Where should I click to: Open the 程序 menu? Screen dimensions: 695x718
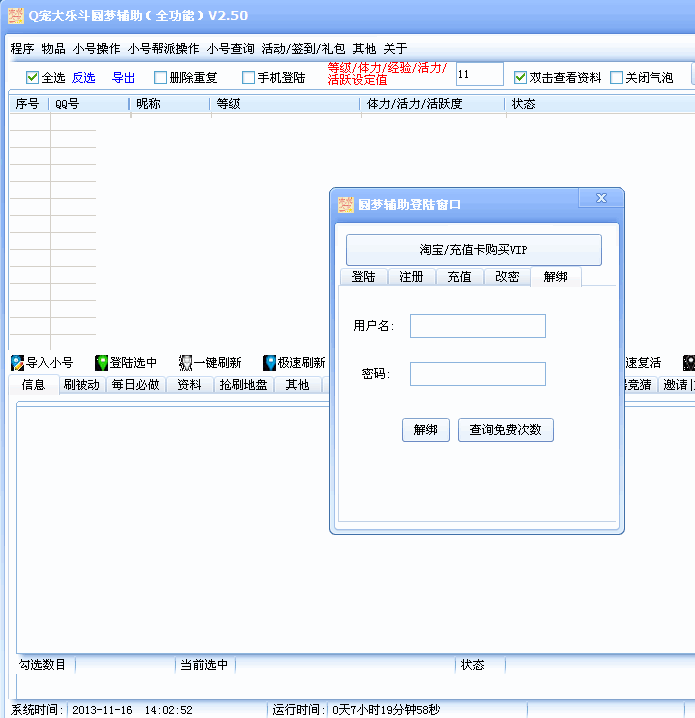pyautogui.click(x=22, y=49)
